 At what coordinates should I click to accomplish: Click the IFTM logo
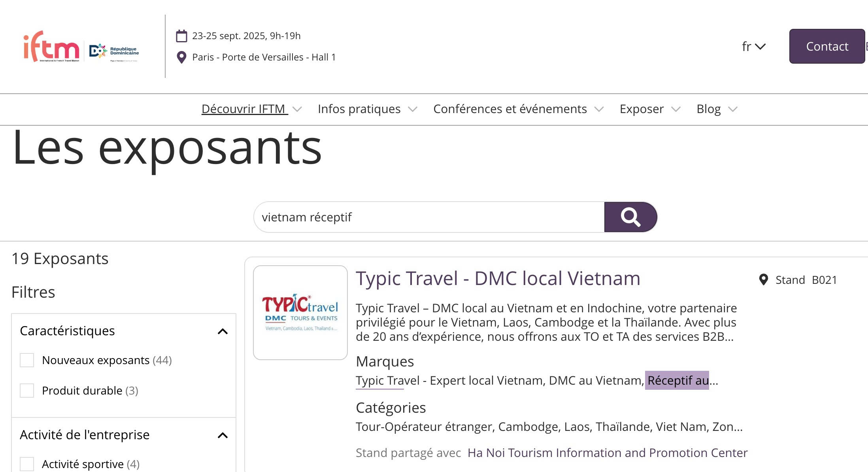[51, 47]
